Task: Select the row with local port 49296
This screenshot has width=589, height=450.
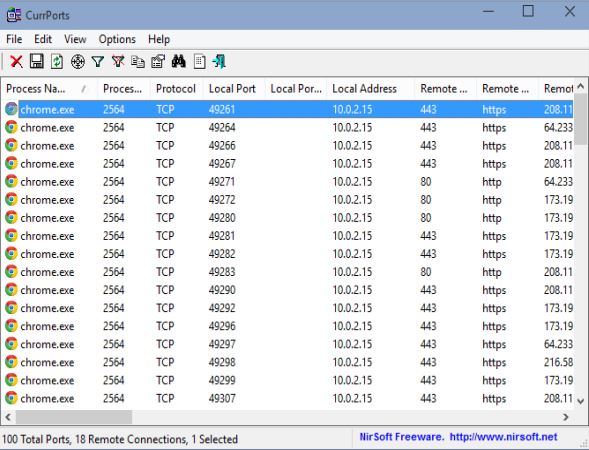Action: [288, 326]
